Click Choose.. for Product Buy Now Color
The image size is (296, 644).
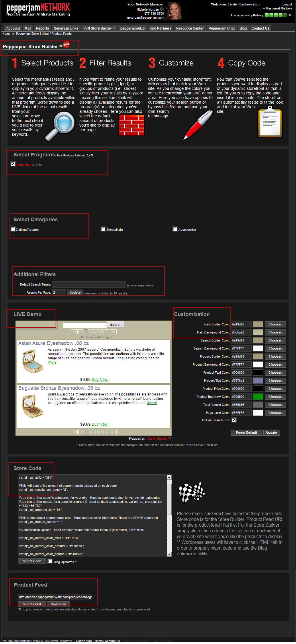pos(275,397)
